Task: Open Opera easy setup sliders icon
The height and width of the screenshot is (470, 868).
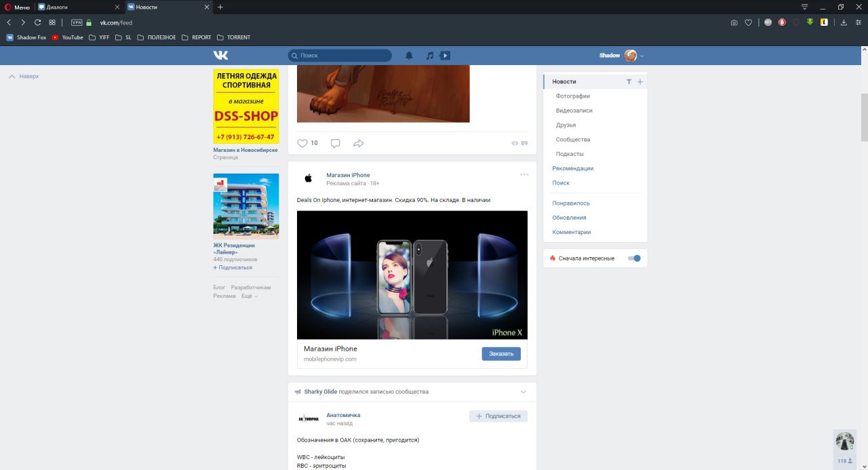Action: (858, 22)
